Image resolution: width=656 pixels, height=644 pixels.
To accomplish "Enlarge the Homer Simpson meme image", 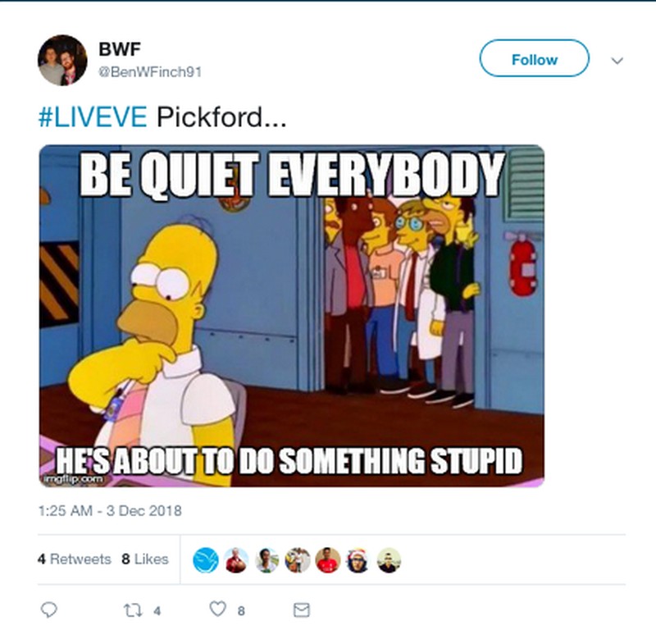I will pyautogui.click(x=292, y=316).
